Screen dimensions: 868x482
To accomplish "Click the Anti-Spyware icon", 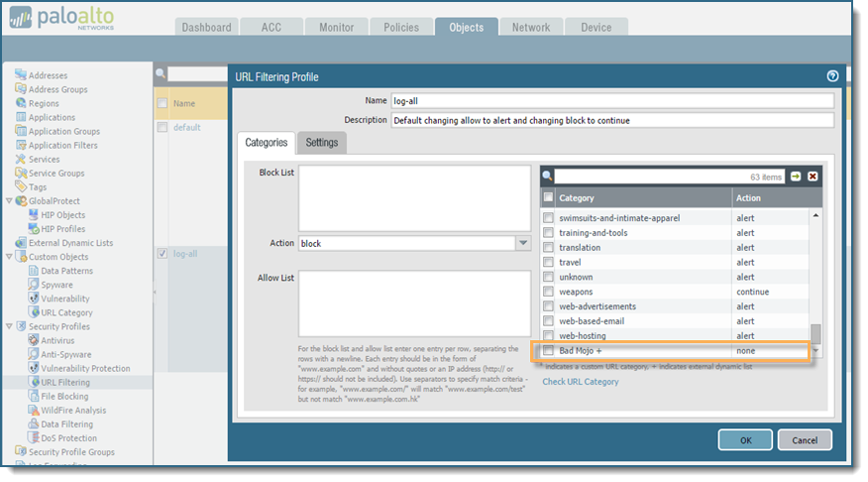I will [34, 354].
